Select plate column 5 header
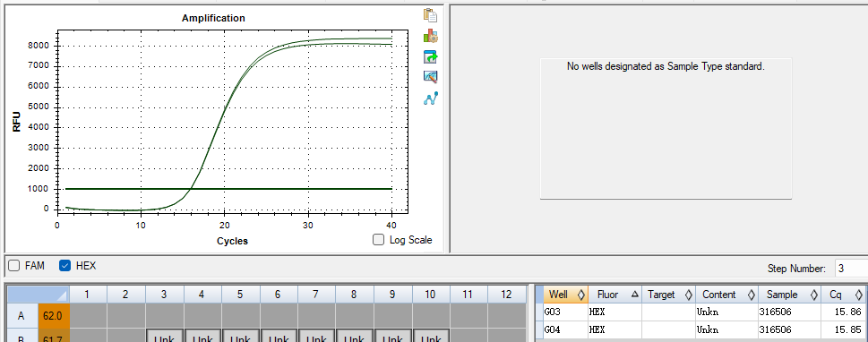The height and width of the screenshot is (342, 868). coord(240,295)
